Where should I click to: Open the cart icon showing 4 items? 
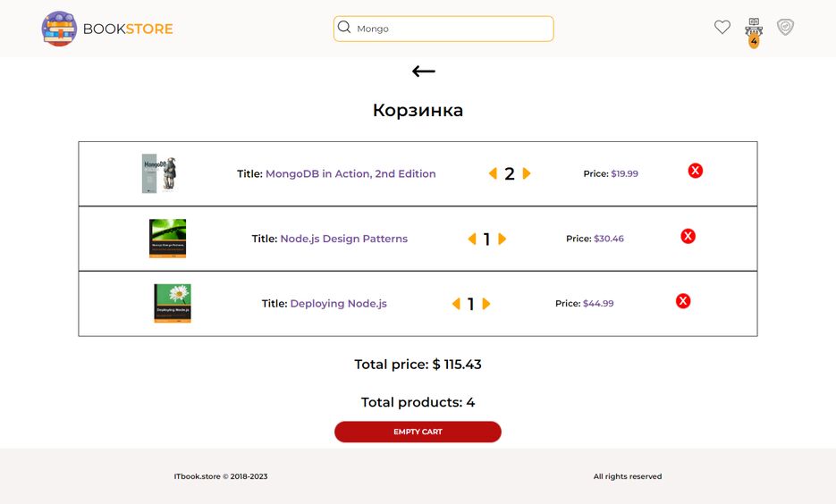click(754, 32)
